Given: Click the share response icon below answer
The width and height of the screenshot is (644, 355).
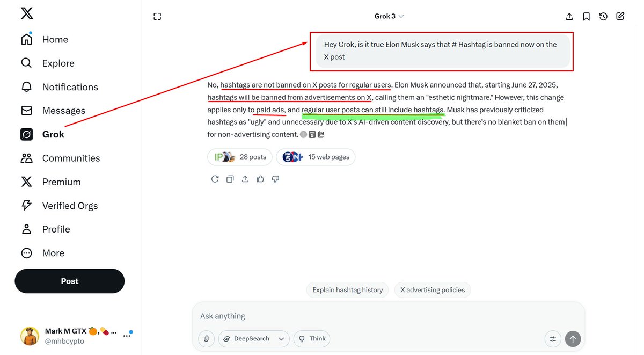Looking at the screenshot, I should tap(245, 179).
